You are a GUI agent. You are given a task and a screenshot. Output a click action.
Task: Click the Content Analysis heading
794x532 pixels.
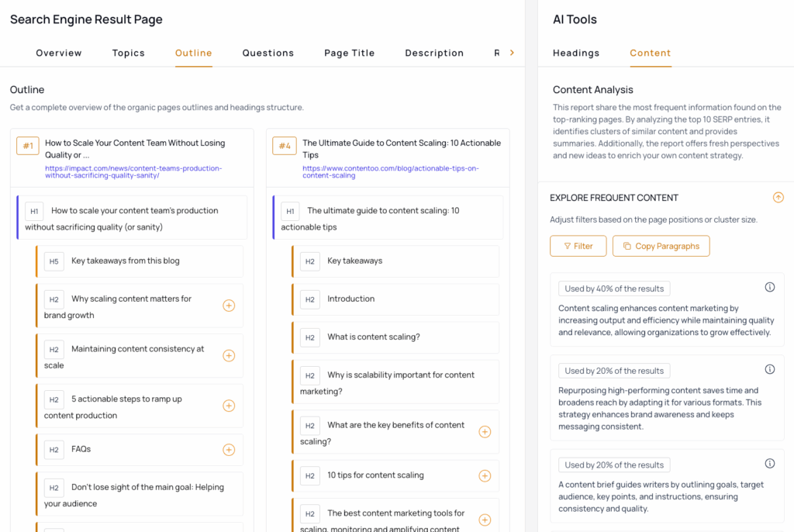(x=593, y=90)
